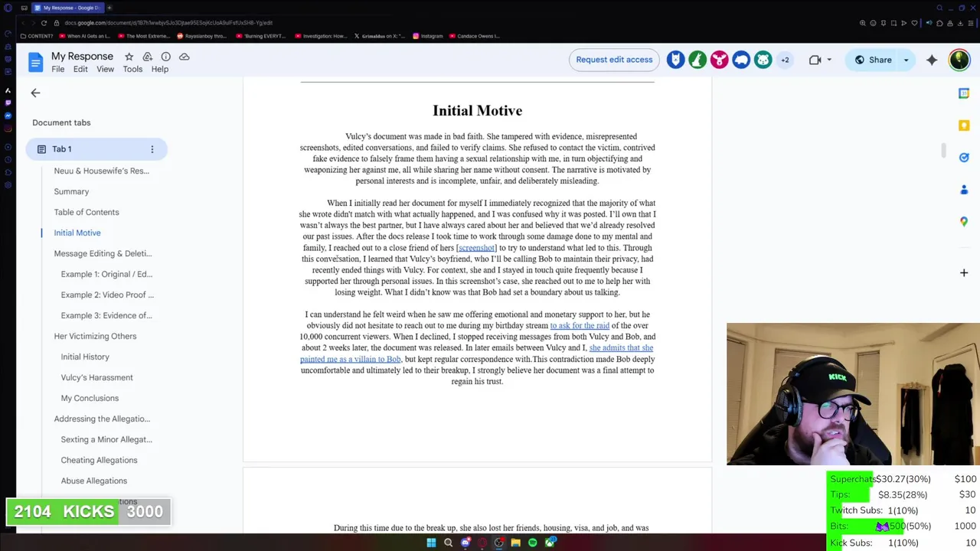Open taskbar search magnifier
Viewport: 980px width, 551px height.
(448, 543)
